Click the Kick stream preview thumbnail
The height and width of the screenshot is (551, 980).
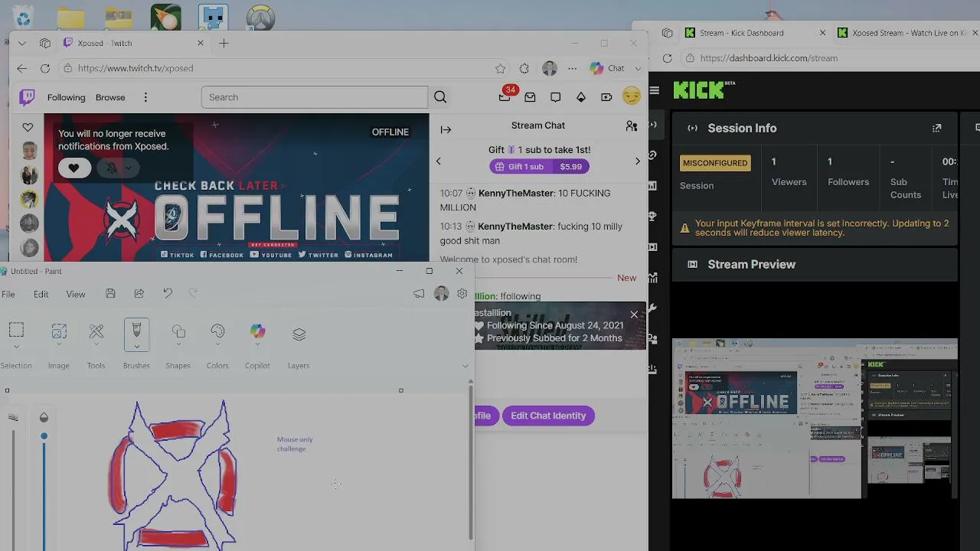coord(815,419)
